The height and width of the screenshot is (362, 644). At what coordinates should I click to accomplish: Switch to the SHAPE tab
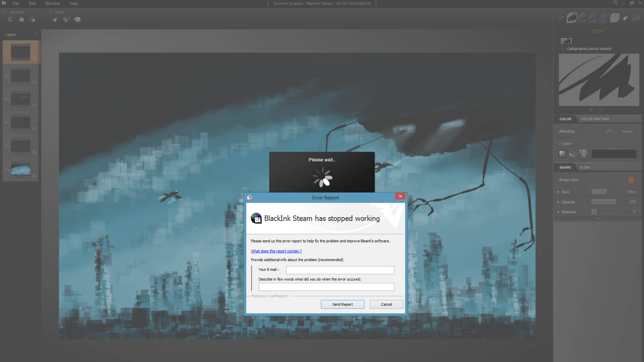(565, 167)
